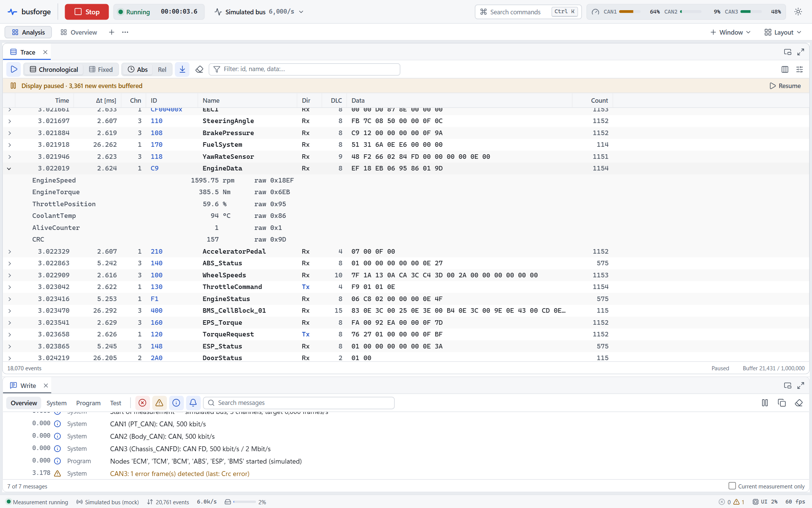Expand the SteeringAngle row
812x508 pixels.
(x=9, y=121)
